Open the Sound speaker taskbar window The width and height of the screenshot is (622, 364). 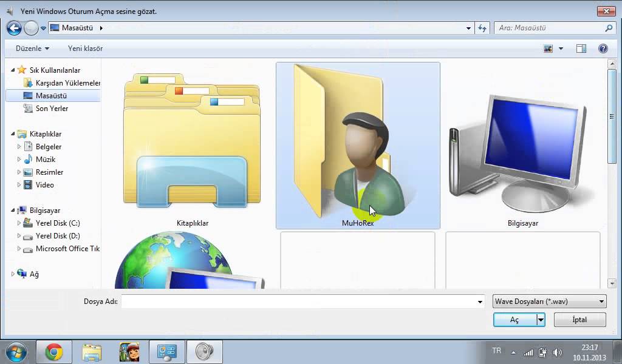205,352
